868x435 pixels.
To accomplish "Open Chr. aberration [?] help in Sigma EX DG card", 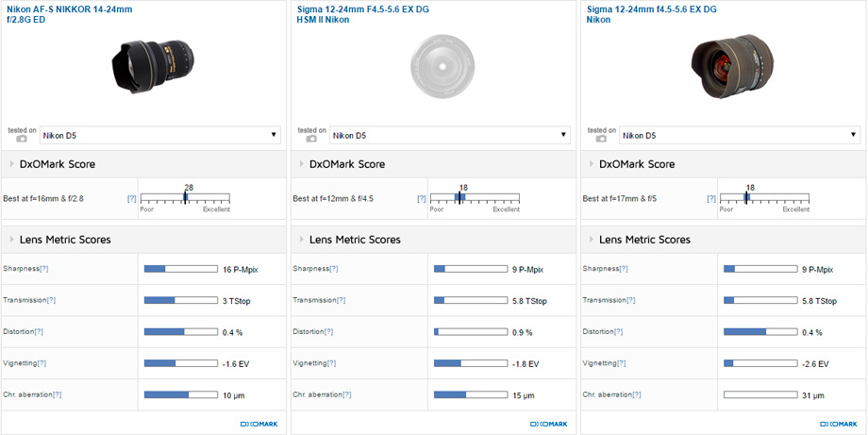I will pyautogui.click(x=637, y=395).
